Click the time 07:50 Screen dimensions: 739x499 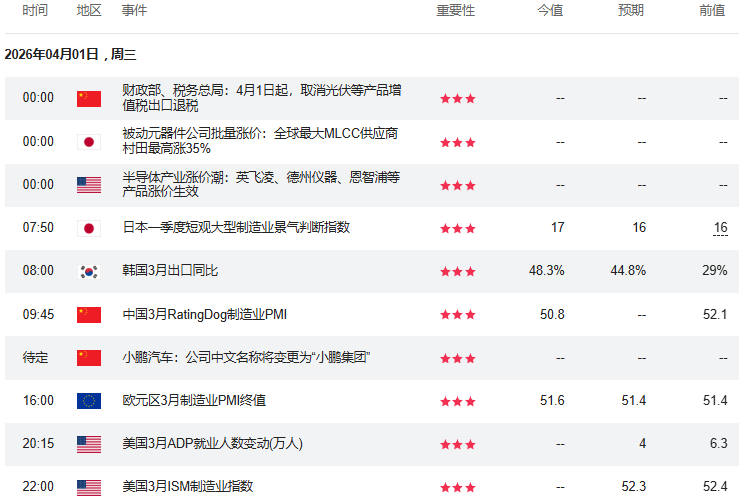tap(38, 228)
